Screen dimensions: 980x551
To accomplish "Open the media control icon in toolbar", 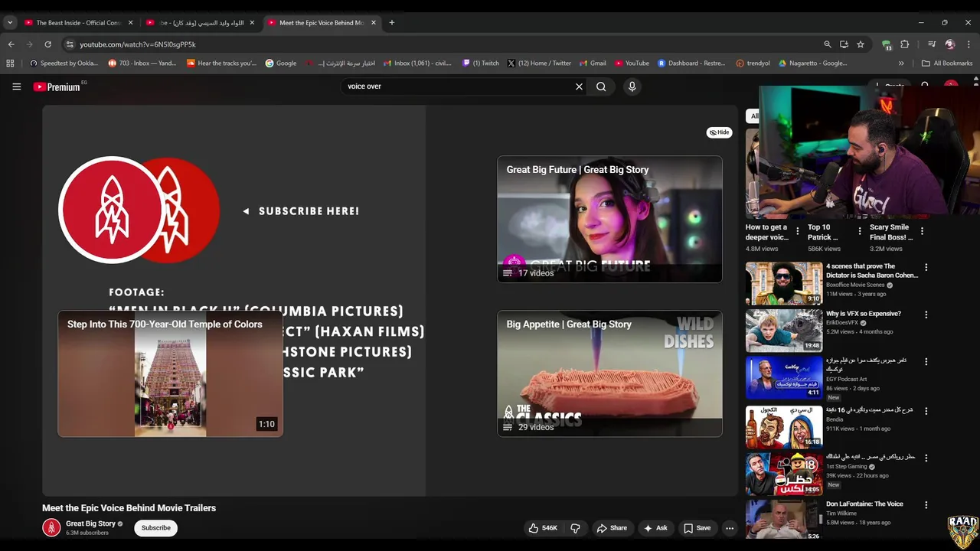I will pos(932,44).
